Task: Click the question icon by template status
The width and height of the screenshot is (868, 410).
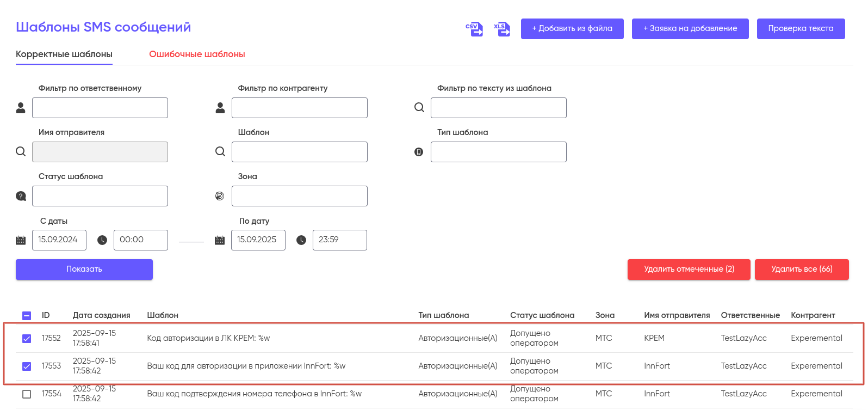Action: click(21, 196)
